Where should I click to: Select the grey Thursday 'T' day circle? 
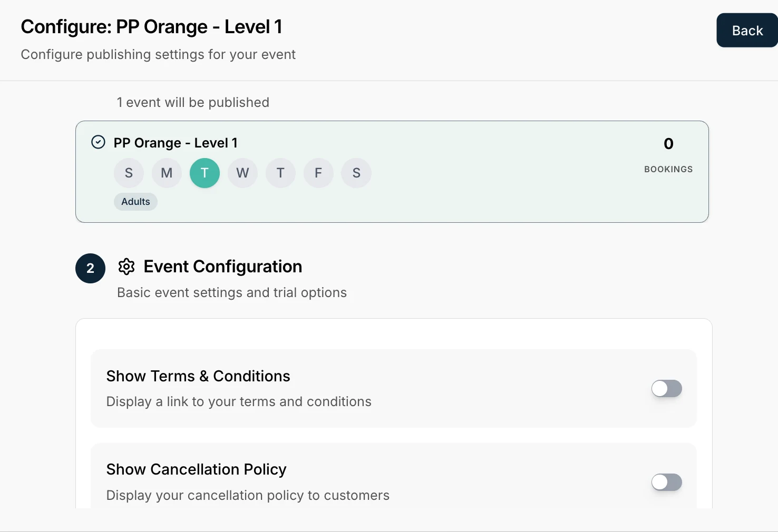pos(280,173)
